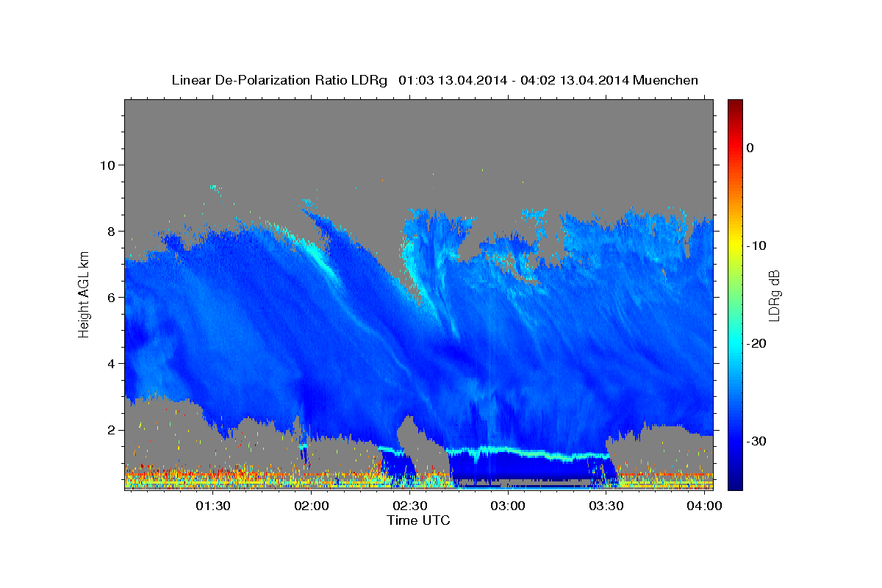Click the '02:00' time tick label

(x=312, y=506)
